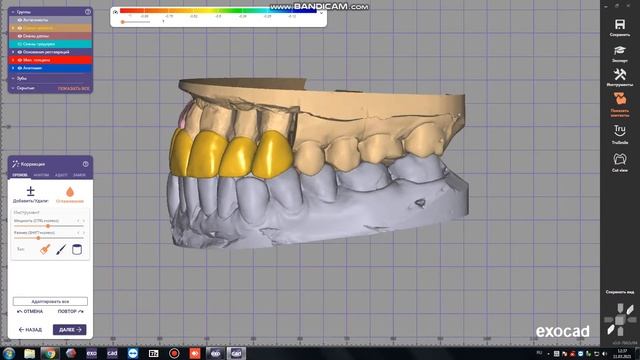Image resolution: width=640 pixels, height=360 pixels.
Task: Select the orange Smoothing droplet tool
Action: 70,191
